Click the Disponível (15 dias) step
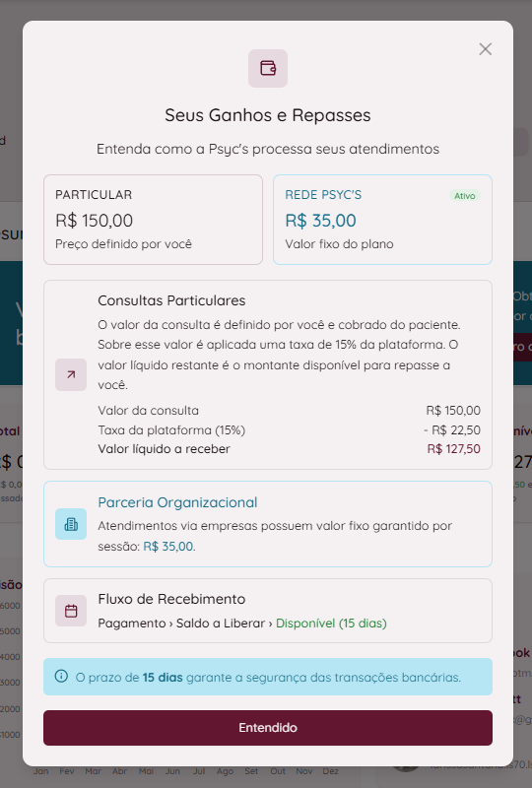This screenshot has width=532, height=788. (x=331, y=624)
